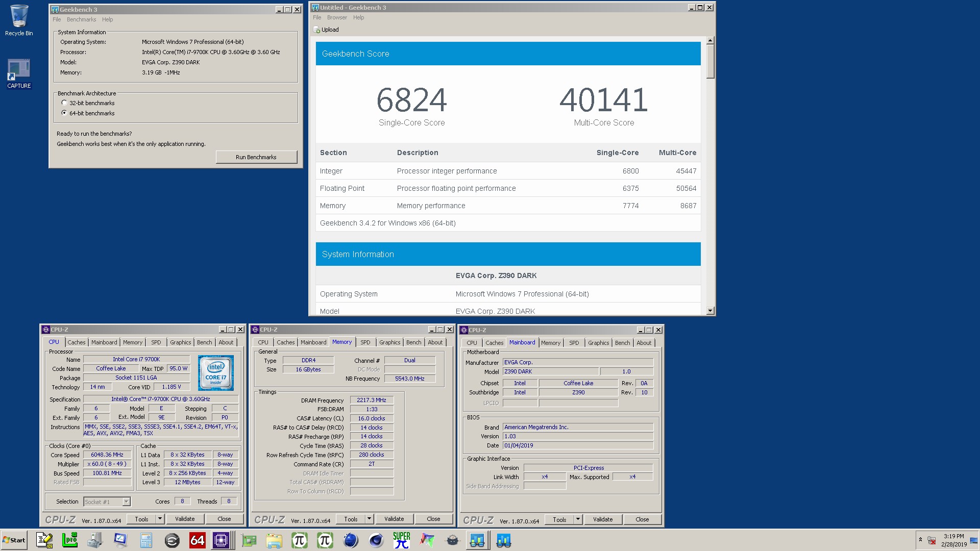Click the network disconnected tray icon
Image resolution: width=980 pixels, height=551 pixels.
(932, 540)
